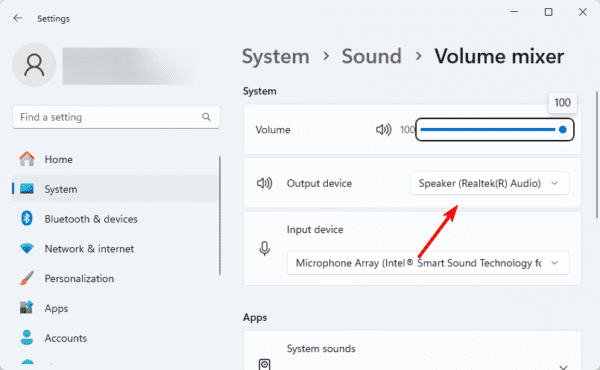Click the Output device label

(x=319, y=183)
